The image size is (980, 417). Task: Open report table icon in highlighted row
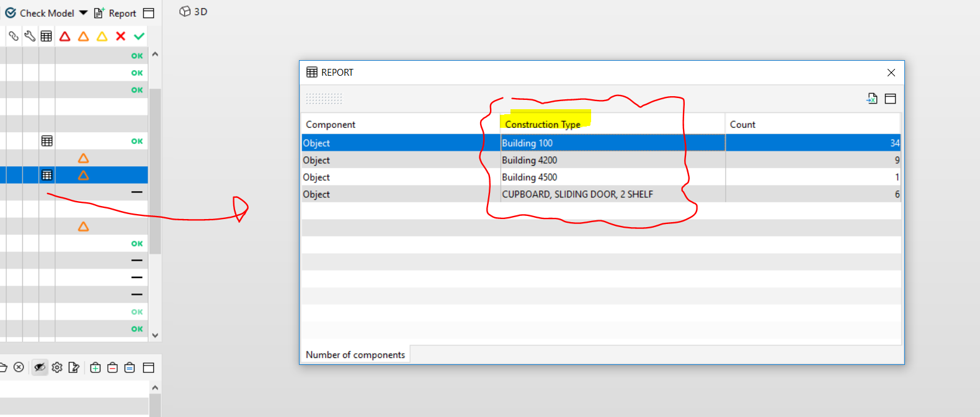[x=47, y=175]
